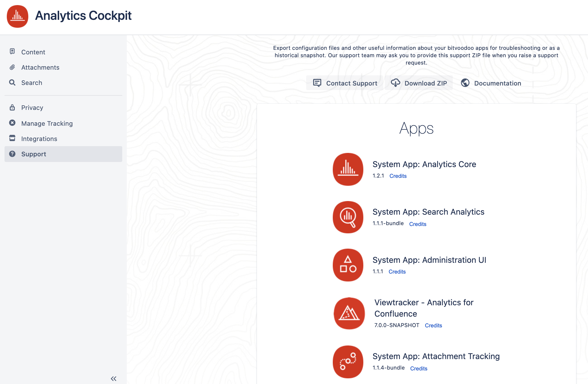588x384 pixels.
Task: Click the Viewtracker app icon
Action: pos(349,313)
